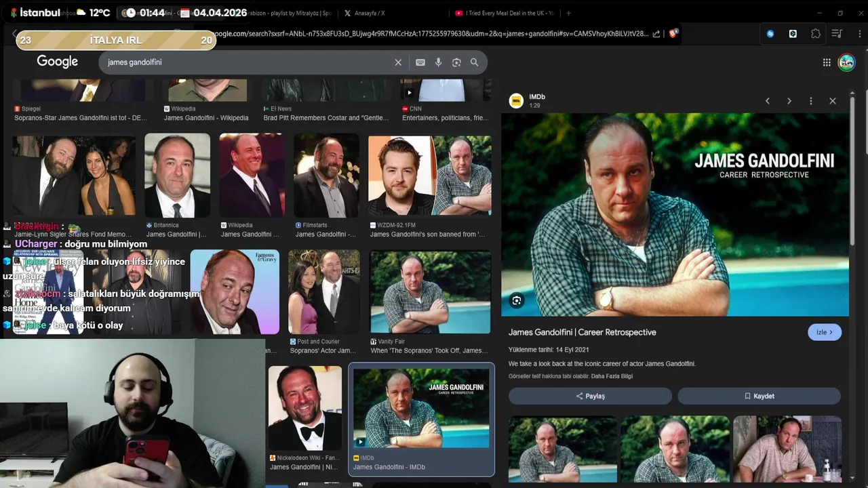Click the IMDb source logo in the preview panel
This screenshot has width=868, height=488.
517,101
